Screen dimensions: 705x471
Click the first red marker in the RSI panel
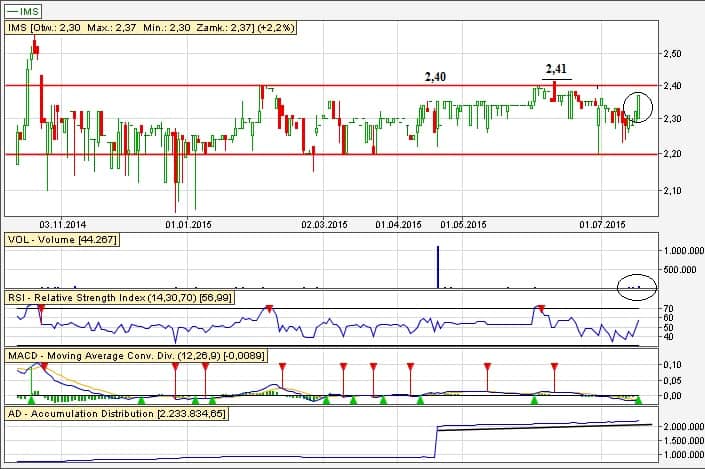(42, 309)
